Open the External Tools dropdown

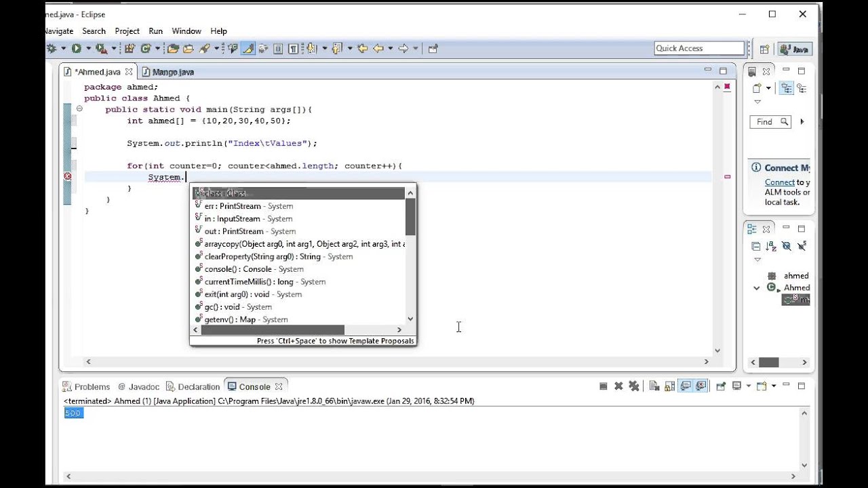point(114,49)
